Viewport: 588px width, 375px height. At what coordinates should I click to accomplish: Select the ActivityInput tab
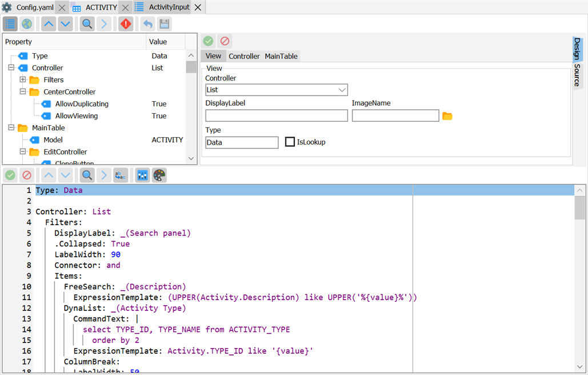click(x=169, y=7)
